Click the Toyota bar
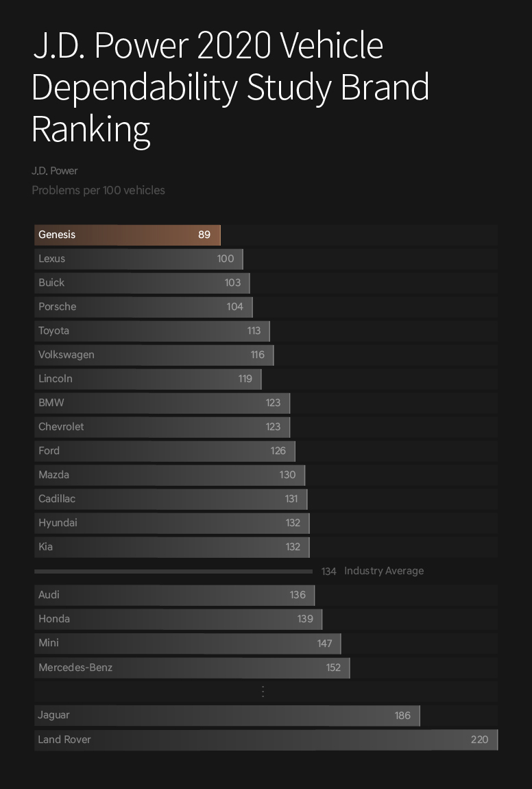The height and width of the screenshot is (789, 532). click(152, 331)
